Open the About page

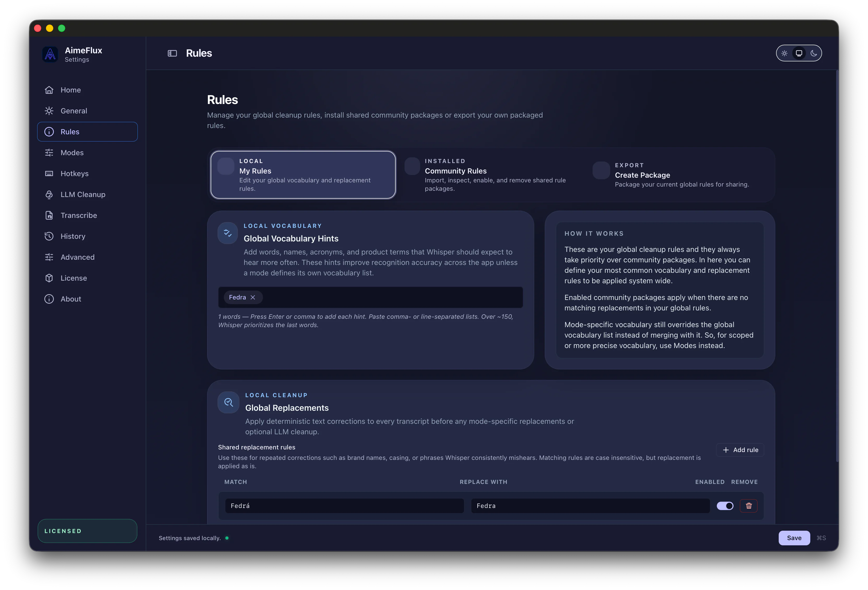[x=87, y=299]
